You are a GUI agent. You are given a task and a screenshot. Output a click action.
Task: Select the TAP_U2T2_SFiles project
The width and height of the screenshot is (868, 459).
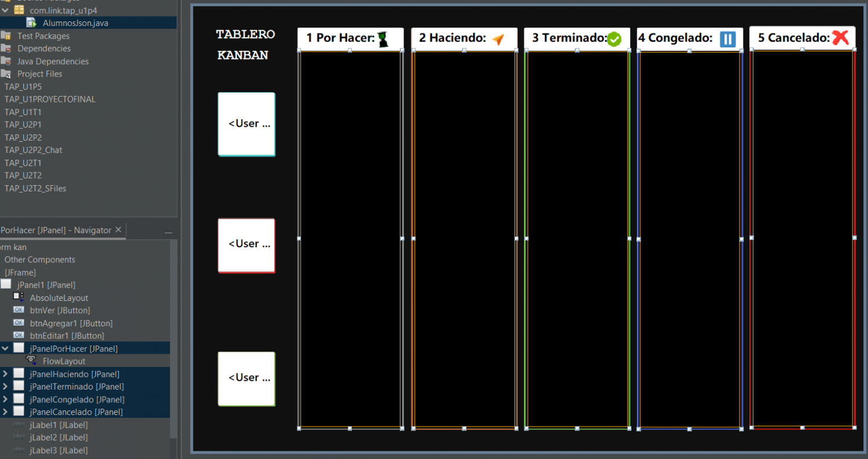click(x=35, y=188)
